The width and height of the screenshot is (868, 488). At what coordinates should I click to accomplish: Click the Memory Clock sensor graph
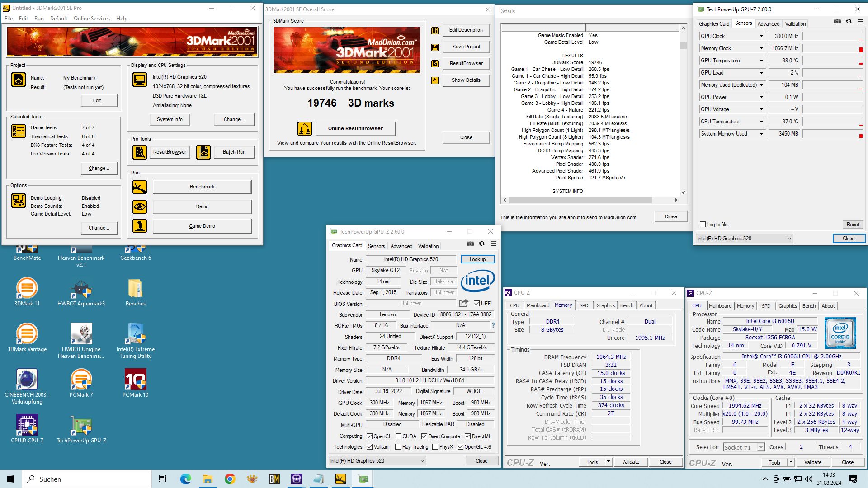click(x=833, y=48)
